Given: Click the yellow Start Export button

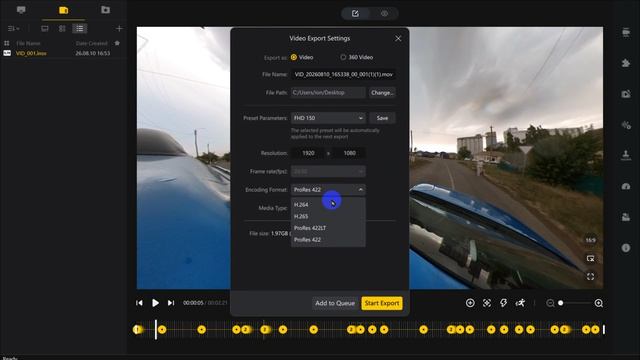Looking at the screenshot, I should 382,303.
